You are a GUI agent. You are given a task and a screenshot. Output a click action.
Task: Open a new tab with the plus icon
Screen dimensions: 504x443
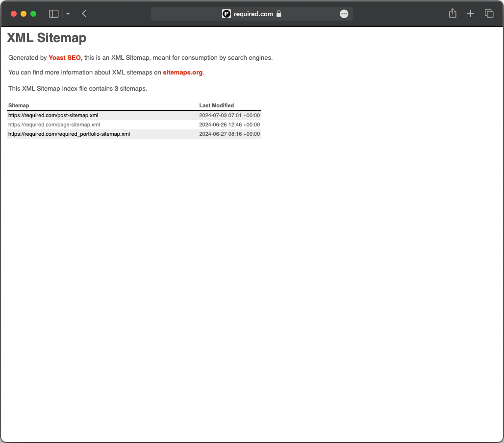(x=470, y=13)
